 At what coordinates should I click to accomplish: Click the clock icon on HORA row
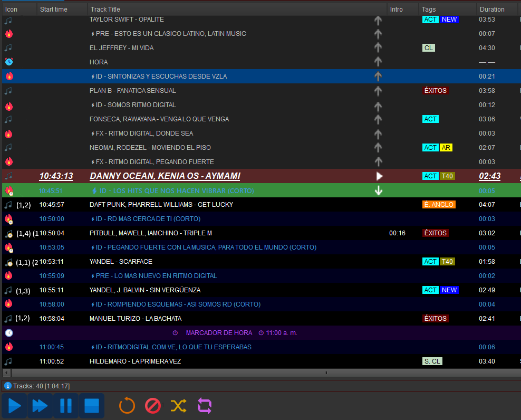[x=8, y=62]
